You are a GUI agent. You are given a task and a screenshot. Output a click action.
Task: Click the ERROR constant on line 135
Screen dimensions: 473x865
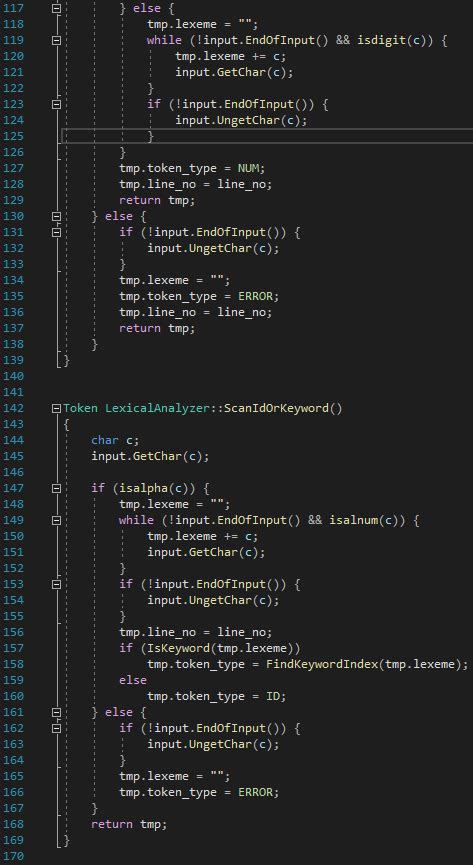(x=256, y=296)
